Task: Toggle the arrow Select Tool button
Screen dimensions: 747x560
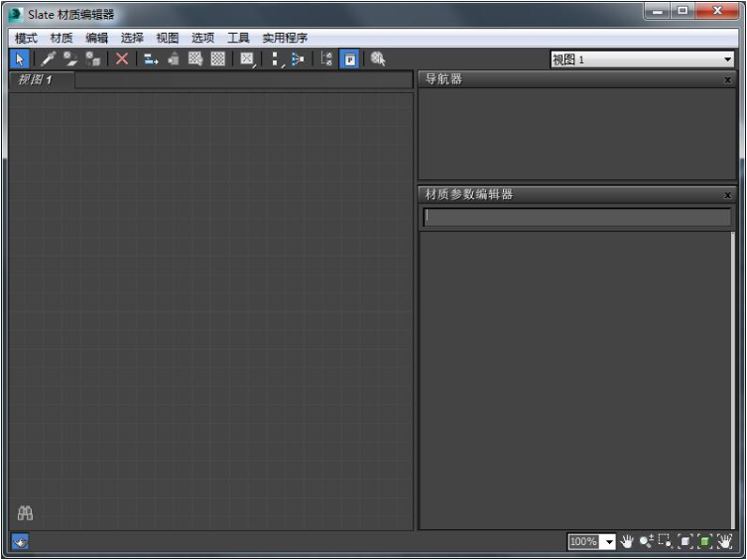Action: 20,59
